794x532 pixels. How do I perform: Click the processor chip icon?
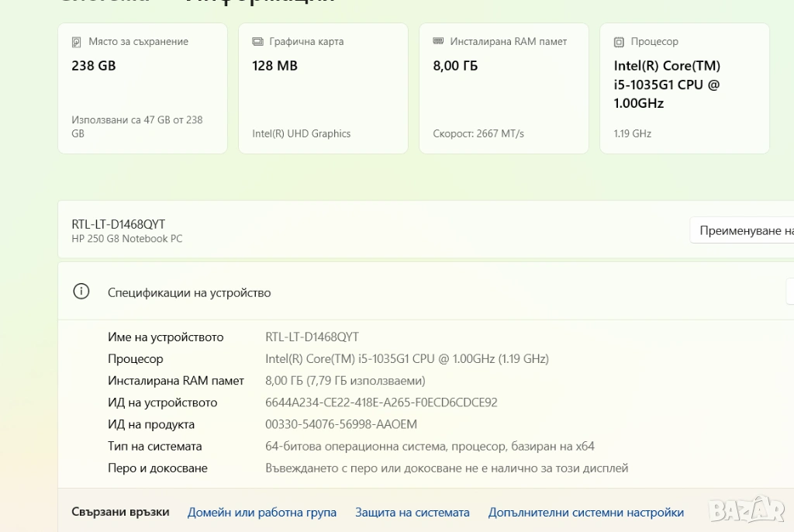click(x=619, y=42)
